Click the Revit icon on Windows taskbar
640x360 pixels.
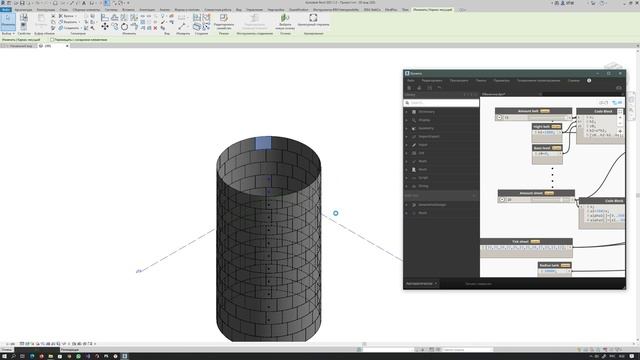(124, 356)
